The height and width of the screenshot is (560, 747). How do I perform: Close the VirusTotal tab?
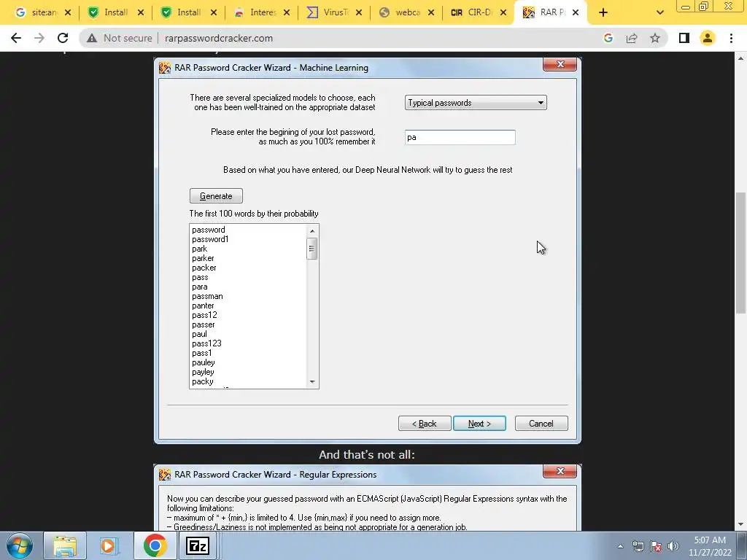pos(359,12)
